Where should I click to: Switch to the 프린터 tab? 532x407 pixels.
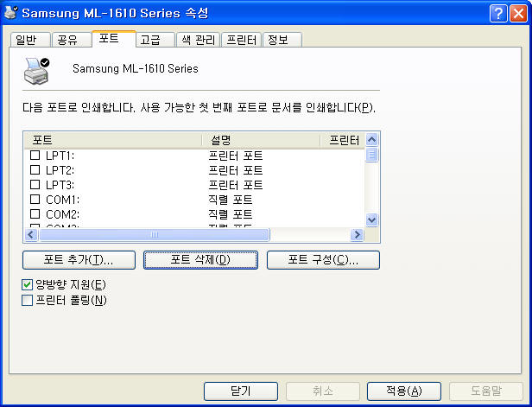(x=242, y=40)
